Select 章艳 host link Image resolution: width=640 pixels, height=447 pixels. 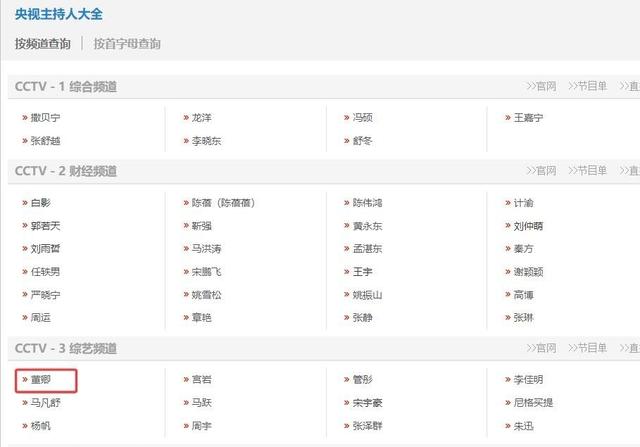tap(202, 318)
